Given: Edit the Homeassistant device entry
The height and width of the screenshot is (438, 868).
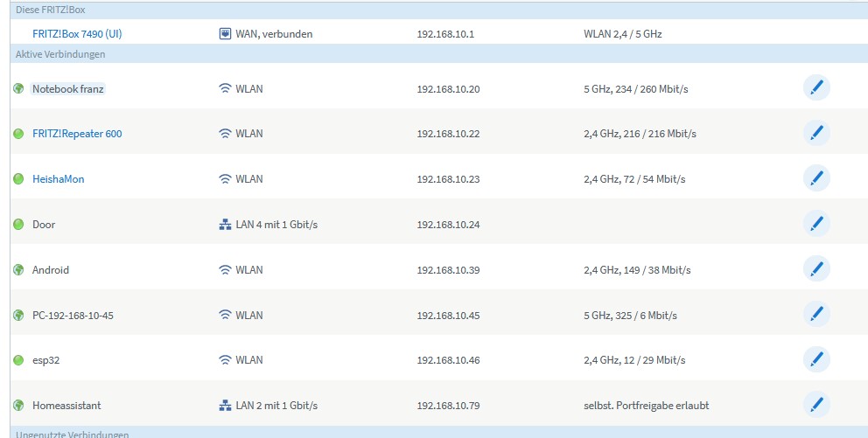Looking at the screenshot, I should (x=815, y=406).
